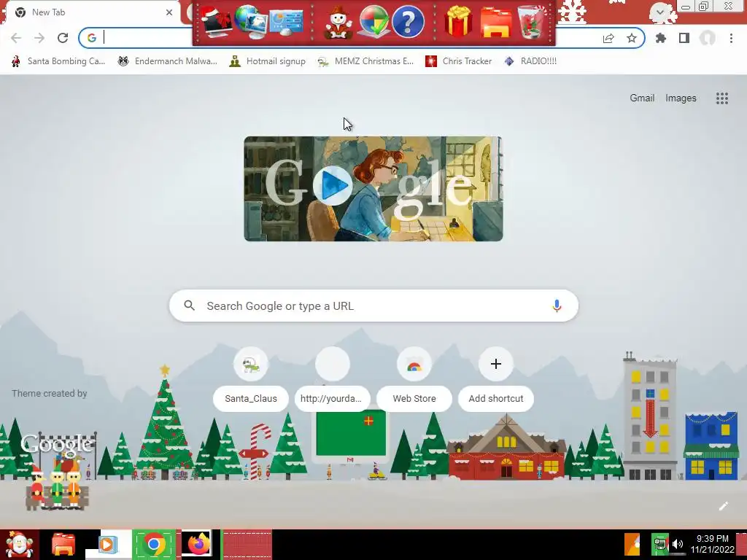The image size is (747, 560).
Task: Click Add shortcut button
Action: click(495, 379)
